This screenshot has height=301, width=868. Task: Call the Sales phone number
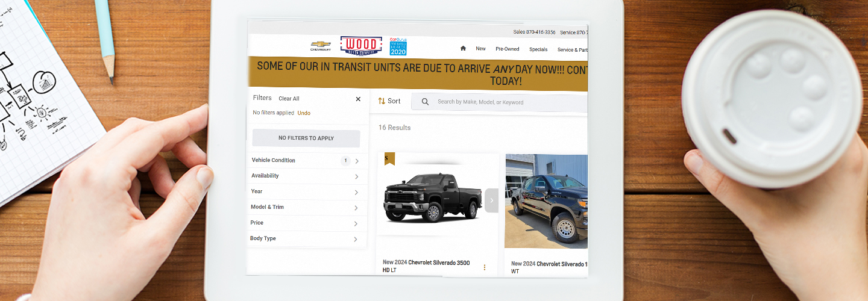point(534,32)
